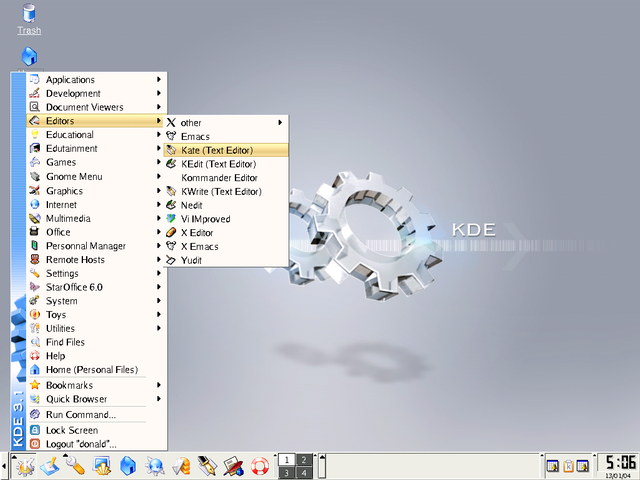This screenshot has height=480, width=640.
Task: Click the last calendar tray icon beside clock
Action: tap(583, 466)
